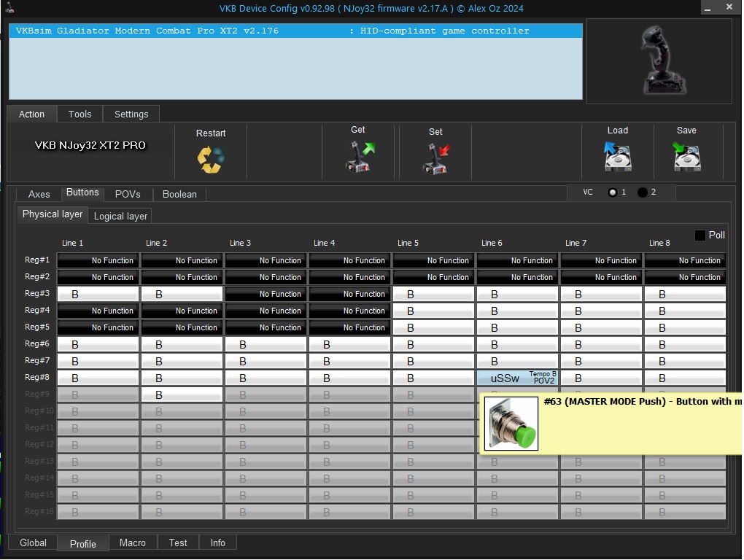Click Reg#1 Line 1 No Function cell
Screen dimensions: 744x560
[x=98, y=260]
